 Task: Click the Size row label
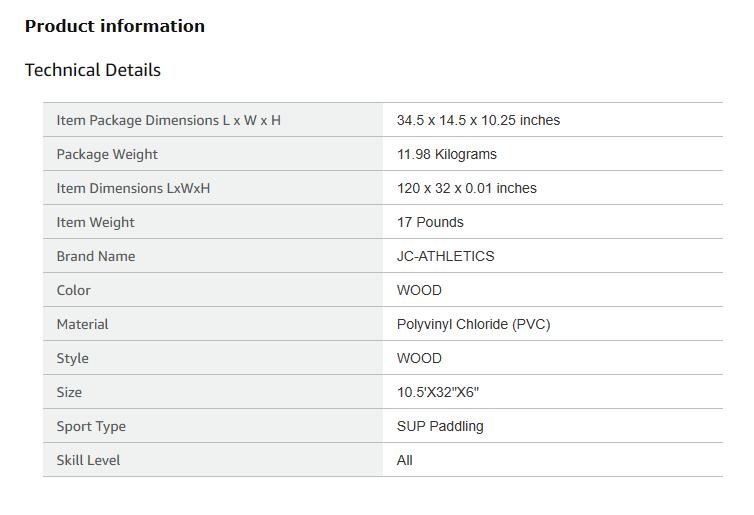(x=69, y=392)
